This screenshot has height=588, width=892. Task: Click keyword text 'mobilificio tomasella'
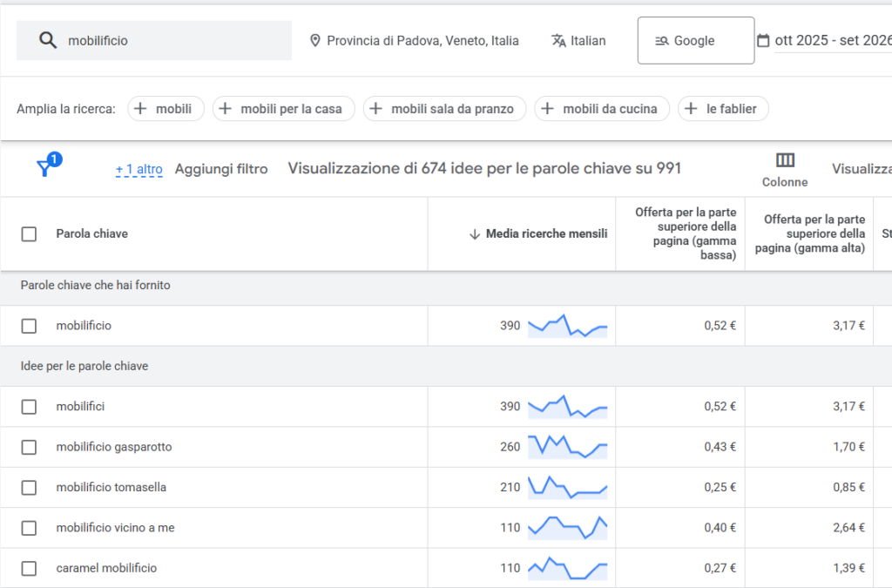point(111,487)
